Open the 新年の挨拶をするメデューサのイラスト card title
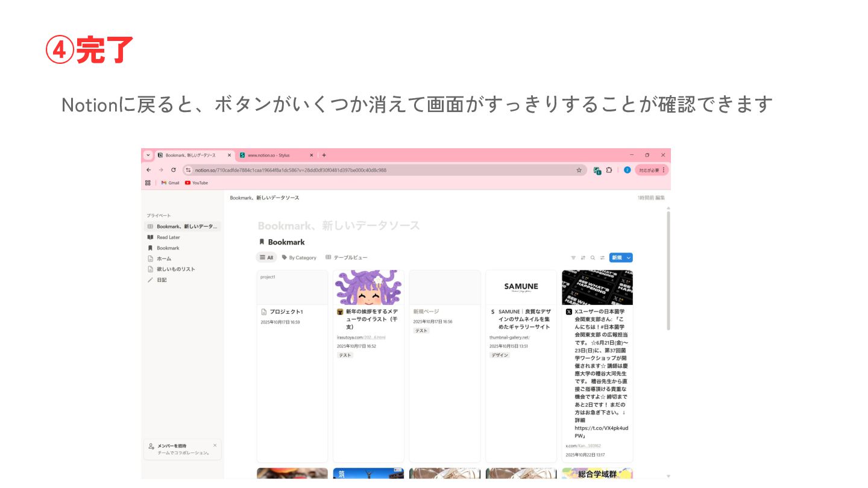The image size is (868, 488). [371, 319]
